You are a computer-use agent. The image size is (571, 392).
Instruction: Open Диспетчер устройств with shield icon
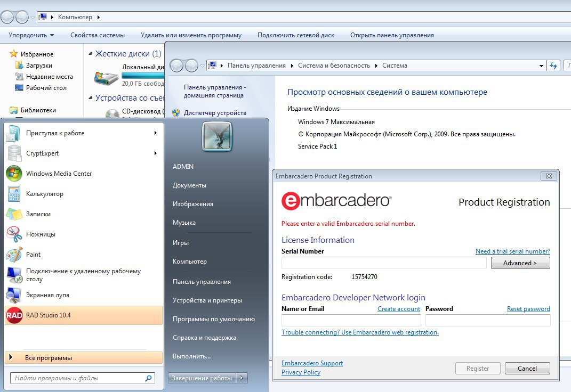click(x=209, y=113)
